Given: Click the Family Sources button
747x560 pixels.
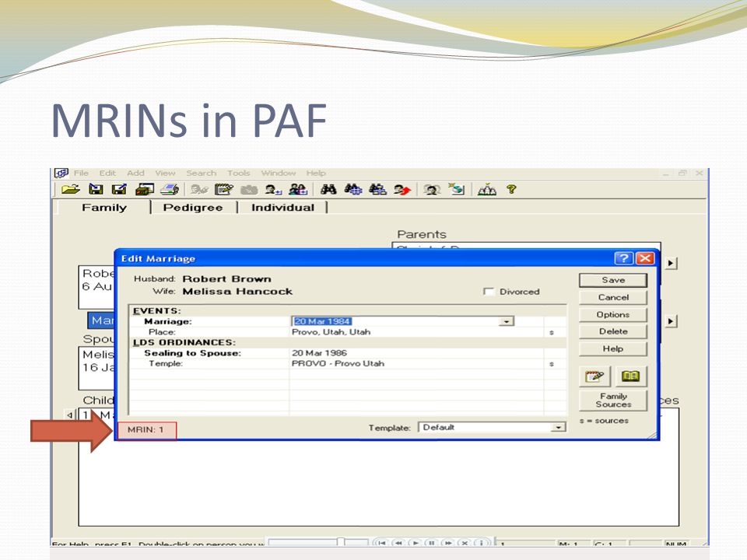Looking at the screenshot, I should (x=613, y=400).
